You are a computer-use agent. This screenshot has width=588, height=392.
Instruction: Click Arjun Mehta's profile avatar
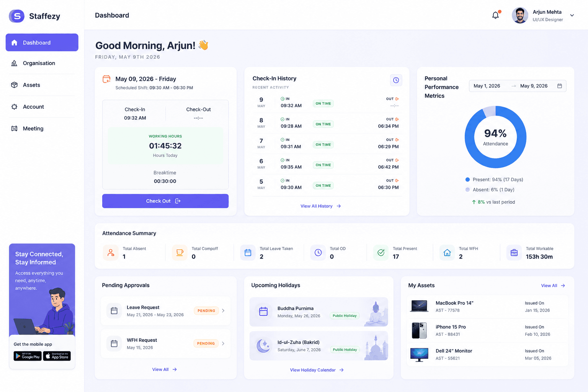click(520, 15)
